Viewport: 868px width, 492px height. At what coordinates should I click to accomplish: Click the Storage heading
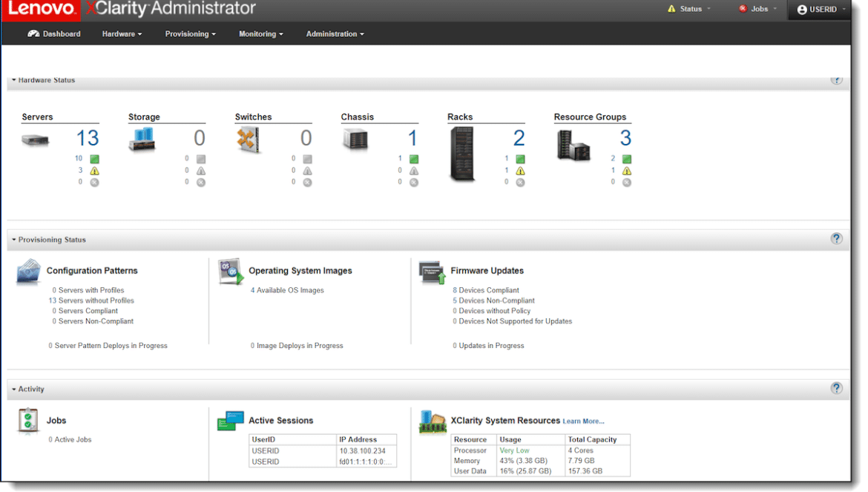click(144, 117)
